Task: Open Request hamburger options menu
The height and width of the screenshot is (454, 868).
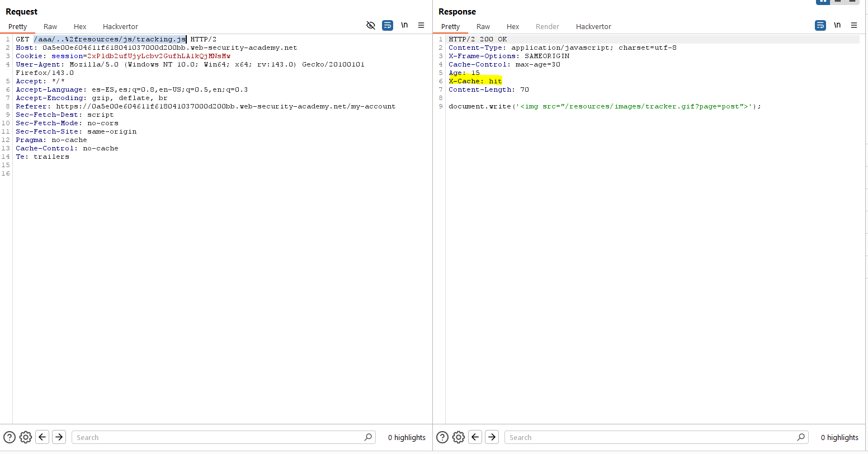Action: [x=421, y=26]
